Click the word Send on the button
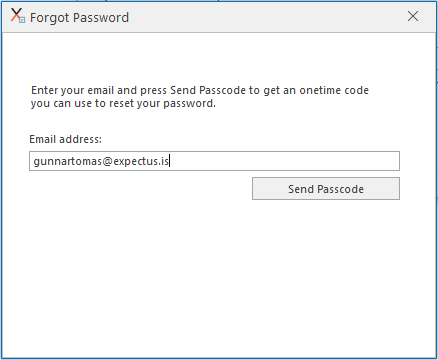This screenshot has width=438, height=360. click(x=301, y=189)
